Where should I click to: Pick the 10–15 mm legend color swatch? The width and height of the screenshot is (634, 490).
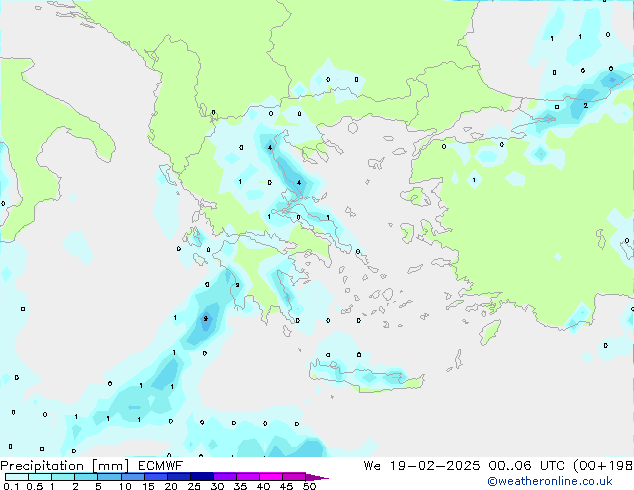coord(133,477)
